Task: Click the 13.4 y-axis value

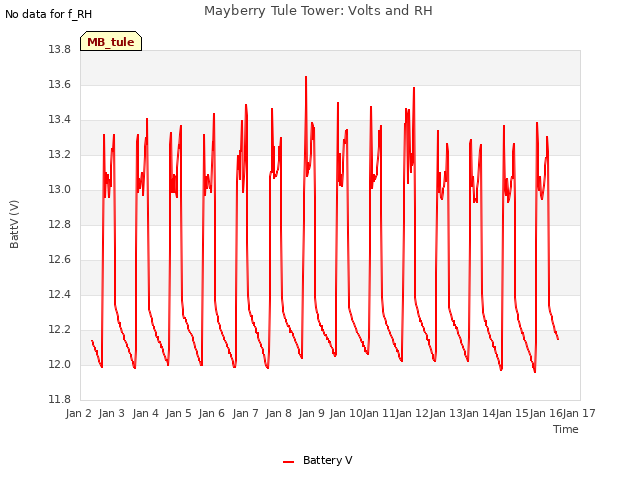Action: (60, 120)
